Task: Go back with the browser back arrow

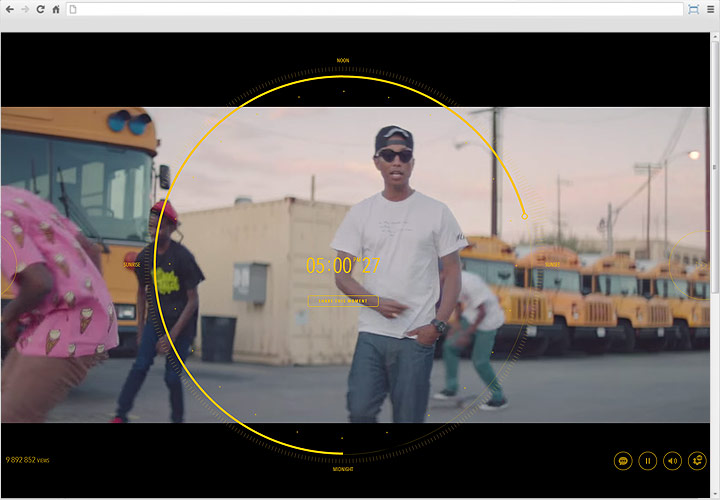Action: click(9, 9)
